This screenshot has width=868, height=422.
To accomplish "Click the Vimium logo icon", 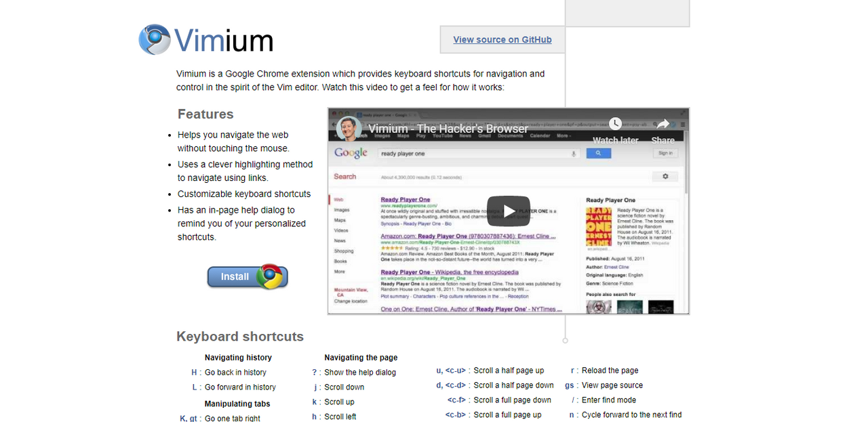I will pos(155,39).
